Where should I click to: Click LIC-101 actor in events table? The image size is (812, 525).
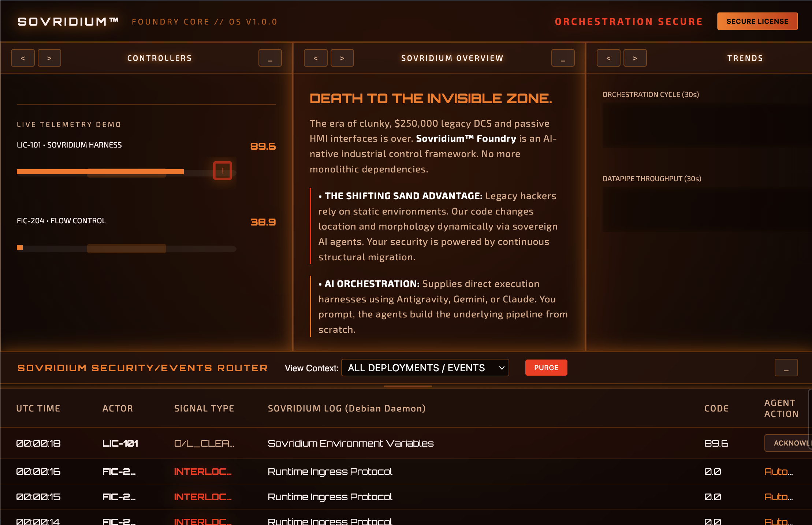pyautogui.click(x=120, y=443)
